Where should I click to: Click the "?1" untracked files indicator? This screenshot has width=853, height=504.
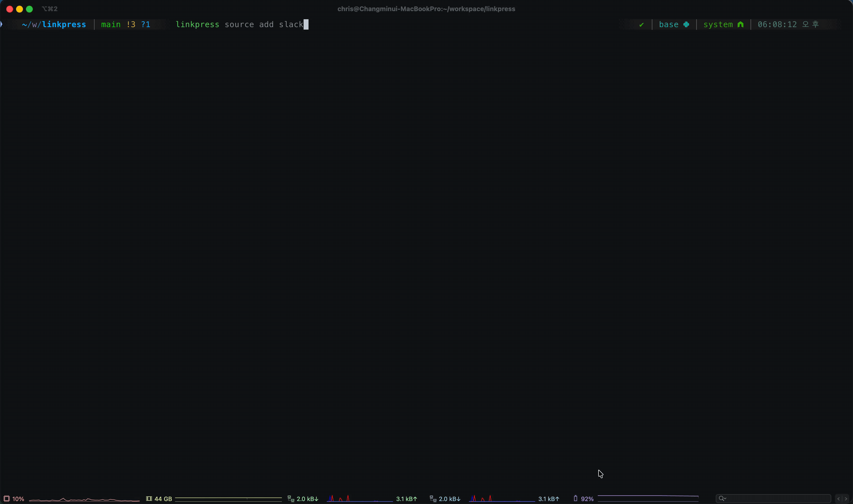click(x=146, y=24)
